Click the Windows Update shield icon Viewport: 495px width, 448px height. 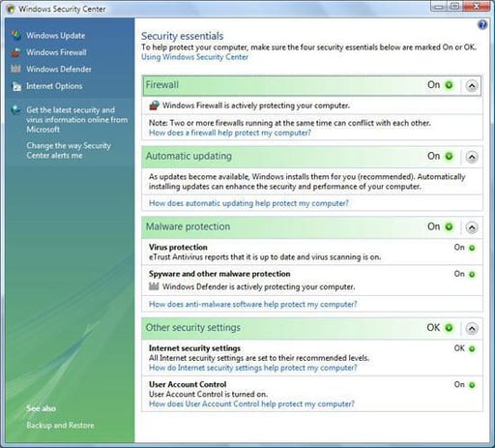15,36
